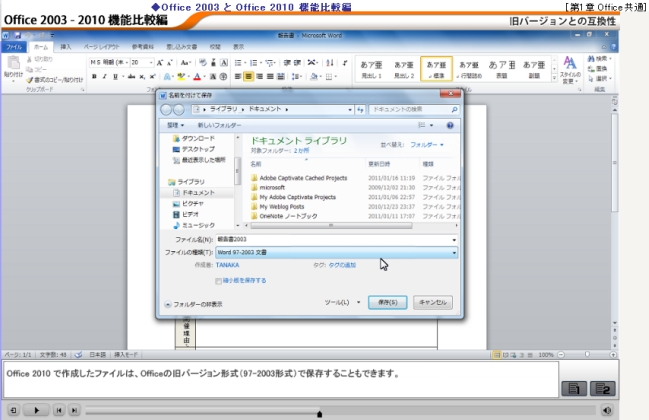This screenshot has height=420, width=649.
Task: Click the playback progress slider handle
Action: [319, 413]
